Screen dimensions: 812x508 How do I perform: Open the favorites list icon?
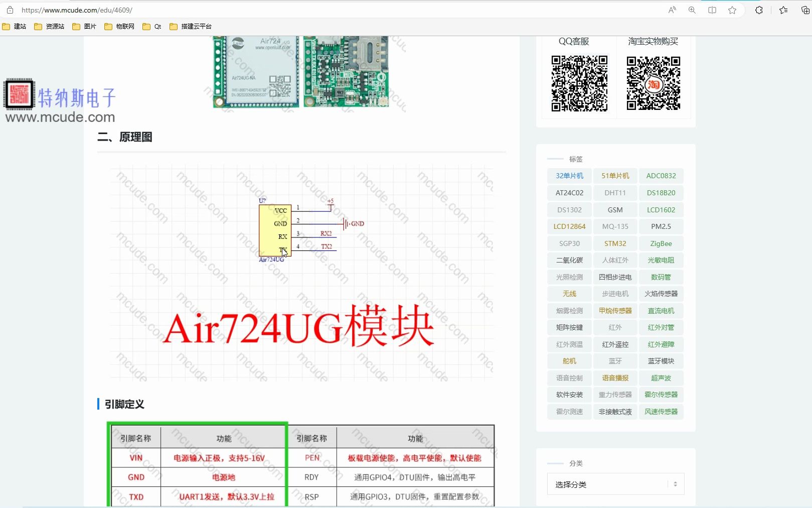pos(783,10)
